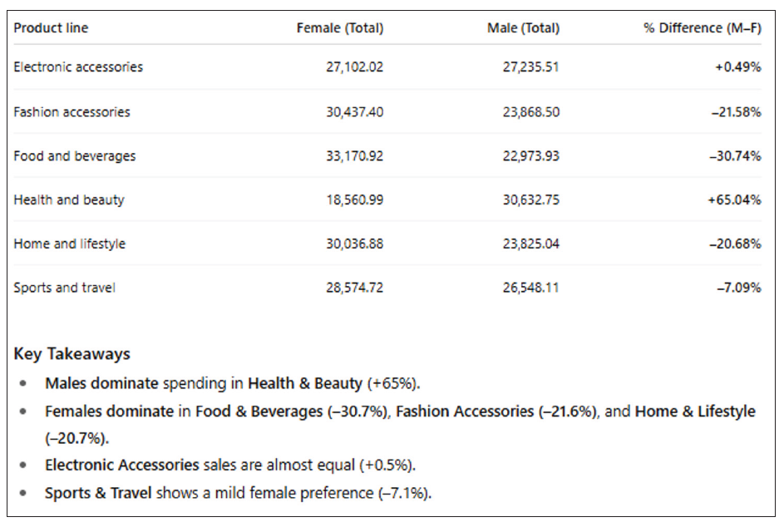The height and width of the screenshot is (532, 784).
Task: Select the Health and beauty row label
Action: (x=69, y=200)
